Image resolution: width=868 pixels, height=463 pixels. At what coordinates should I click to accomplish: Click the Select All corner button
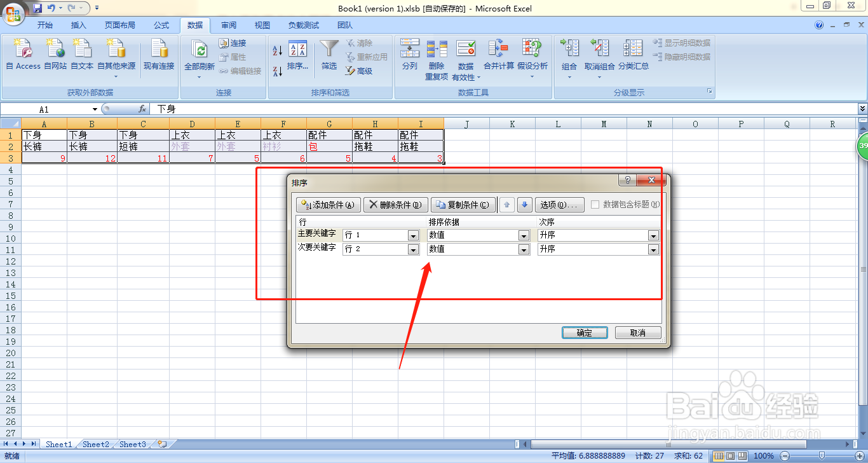[x=11, y=123]
